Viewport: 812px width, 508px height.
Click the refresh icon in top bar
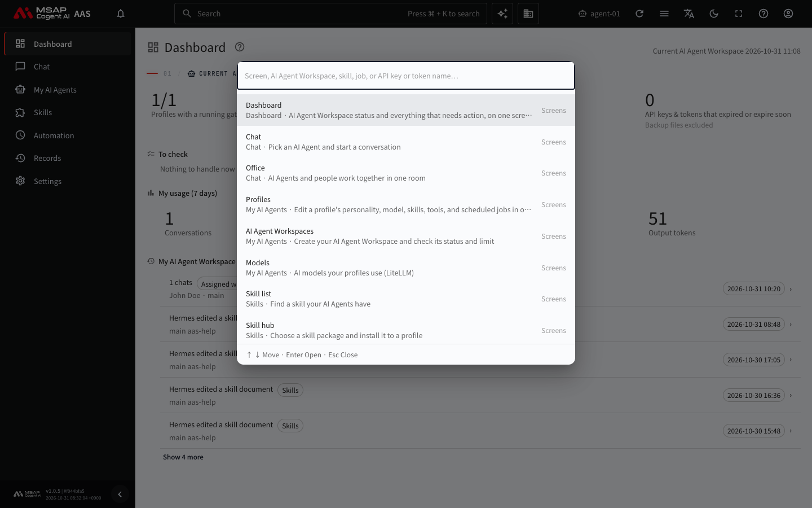coord(639,14)
